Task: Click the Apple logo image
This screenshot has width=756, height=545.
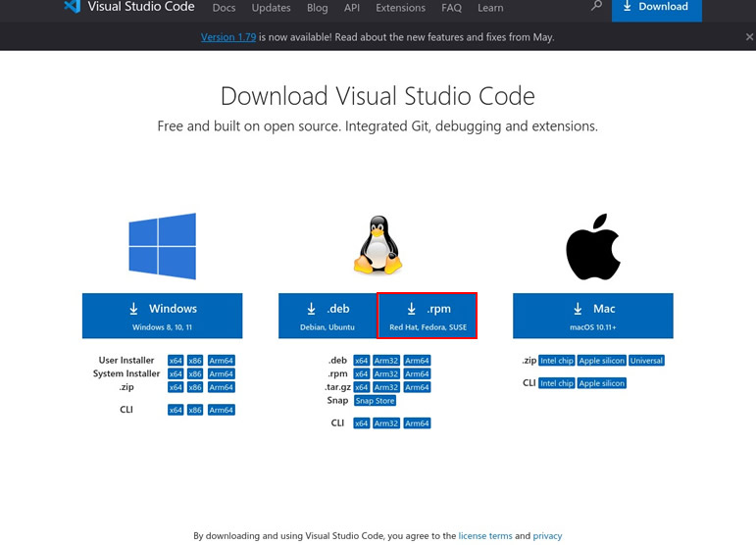Action: tap(593, 247)
